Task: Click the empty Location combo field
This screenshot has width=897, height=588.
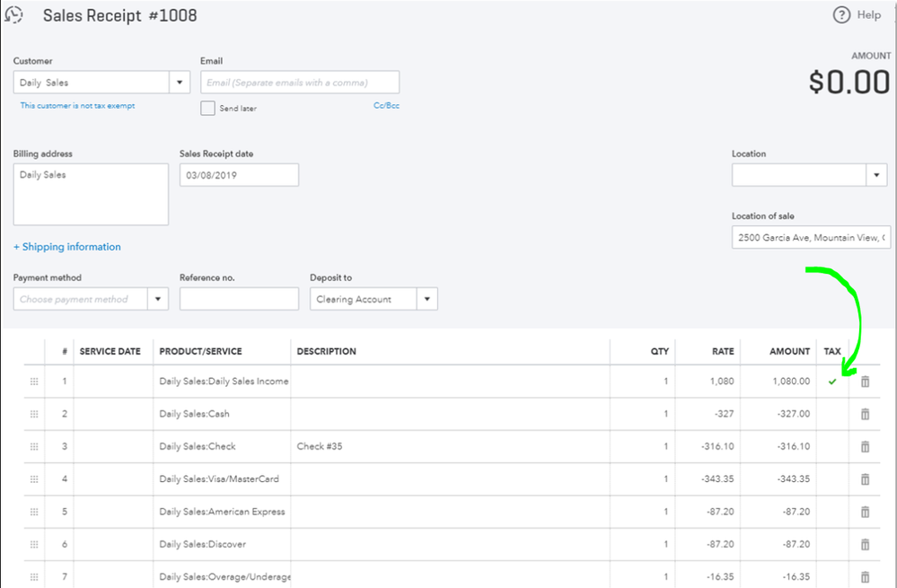Action: [799, 175]
